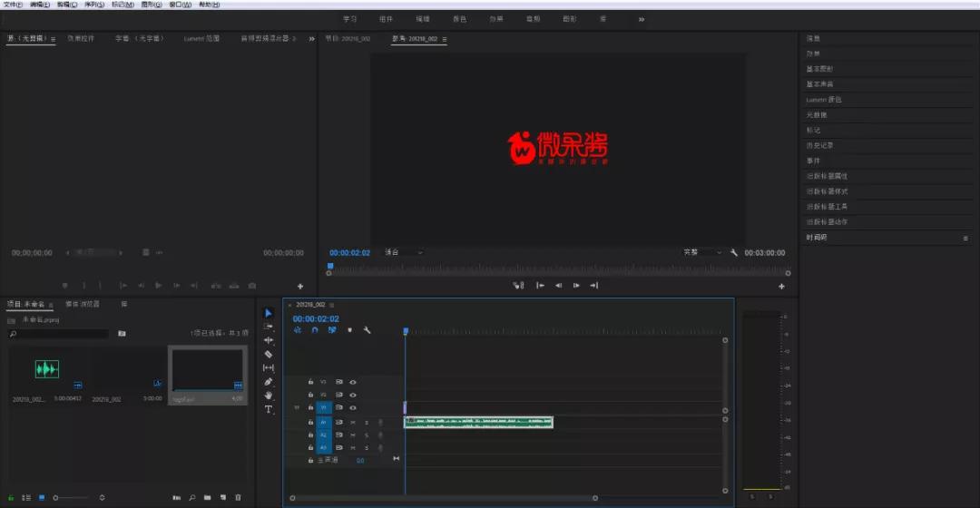
Task: Switch to Lumetri Scopes tab
Action: click(201, 39)
